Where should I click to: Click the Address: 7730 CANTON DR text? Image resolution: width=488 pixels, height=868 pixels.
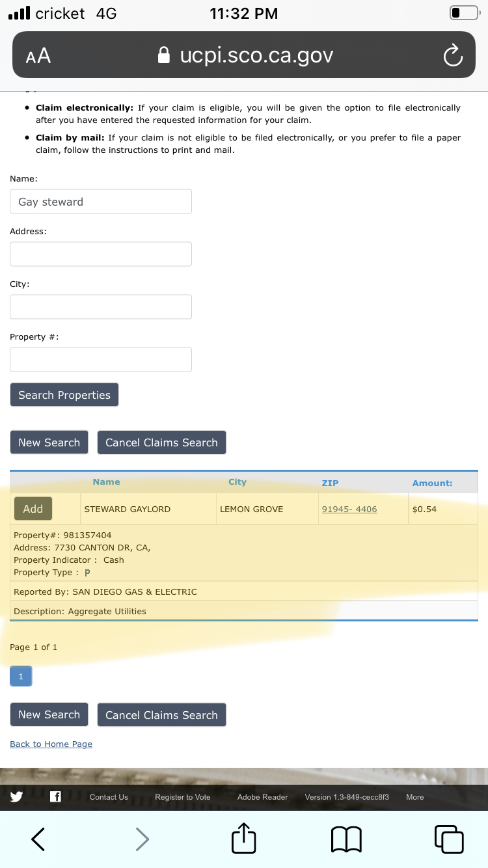82,547
